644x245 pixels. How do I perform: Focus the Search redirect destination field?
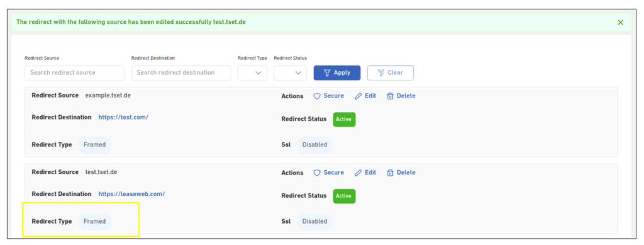181,73
